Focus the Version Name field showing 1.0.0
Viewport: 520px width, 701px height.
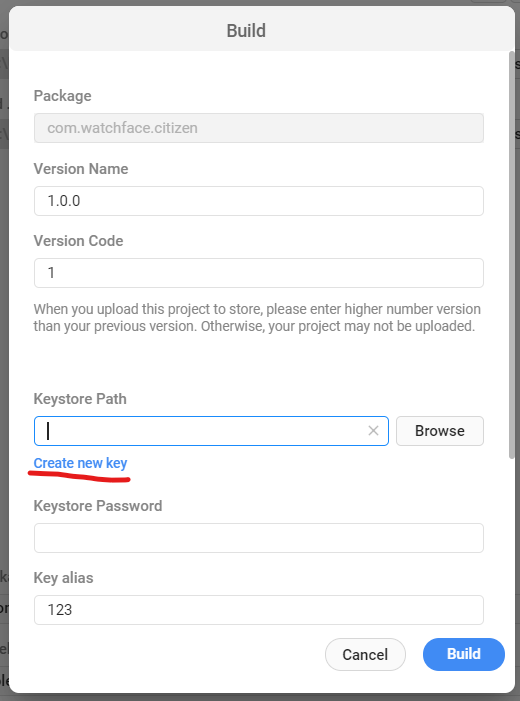pos(258,201)
